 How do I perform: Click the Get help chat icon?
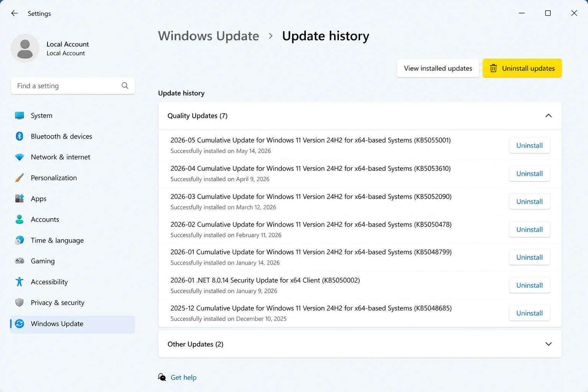[162, 377]
